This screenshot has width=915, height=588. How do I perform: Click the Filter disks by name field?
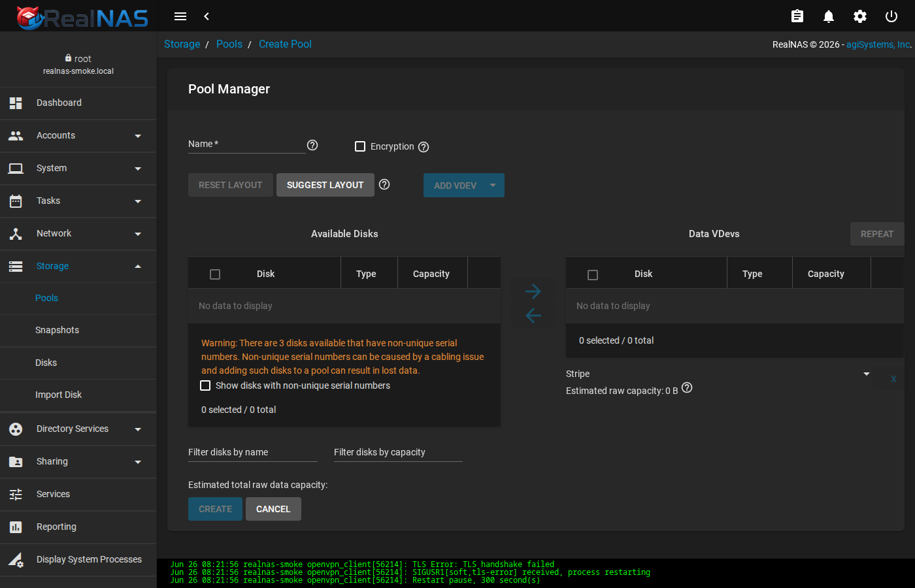pyautogui.click(x=252, y=452)
